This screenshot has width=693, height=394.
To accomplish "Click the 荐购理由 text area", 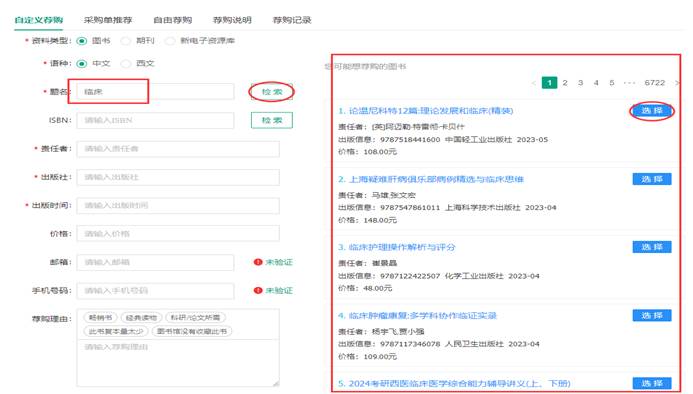I will click(178, 363).
